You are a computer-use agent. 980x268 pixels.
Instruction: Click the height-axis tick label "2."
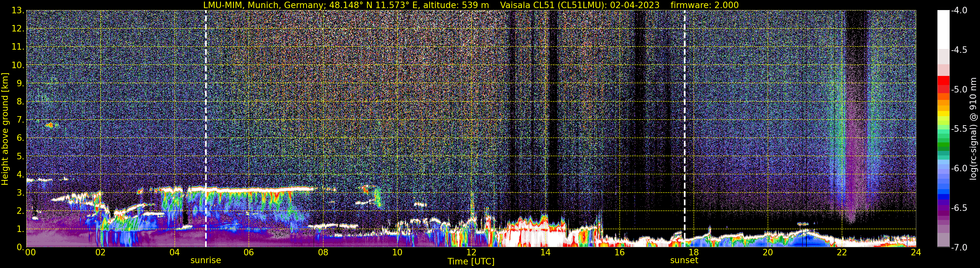[20, 211]
